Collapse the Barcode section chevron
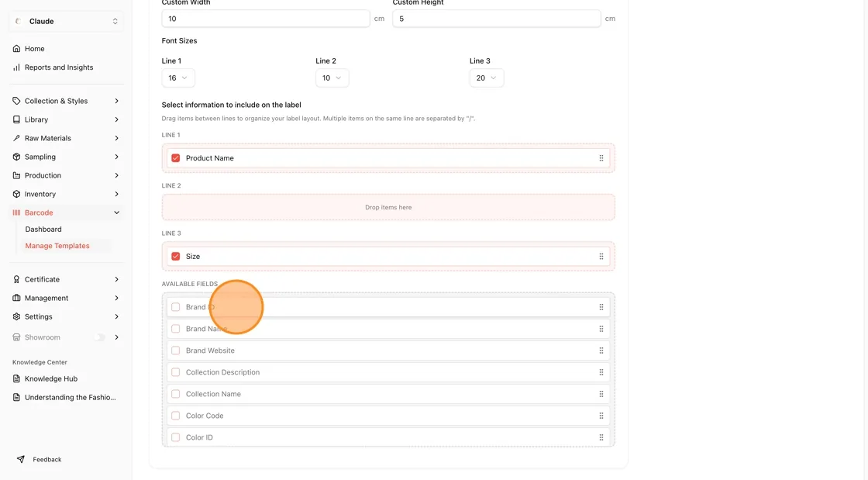 117,212
